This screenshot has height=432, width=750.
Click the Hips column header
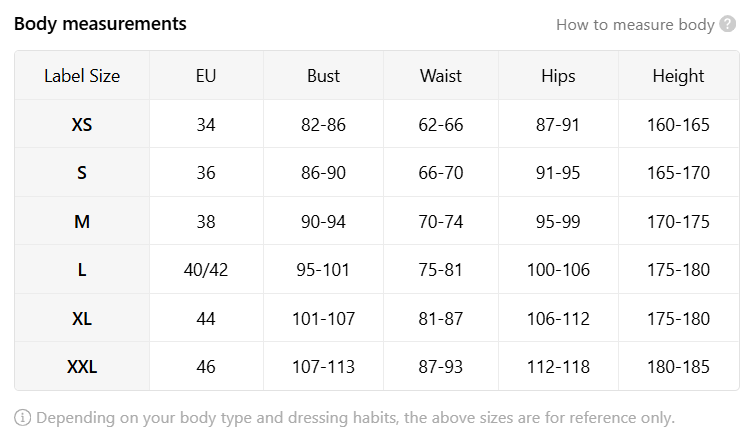[x=558, y=76]
